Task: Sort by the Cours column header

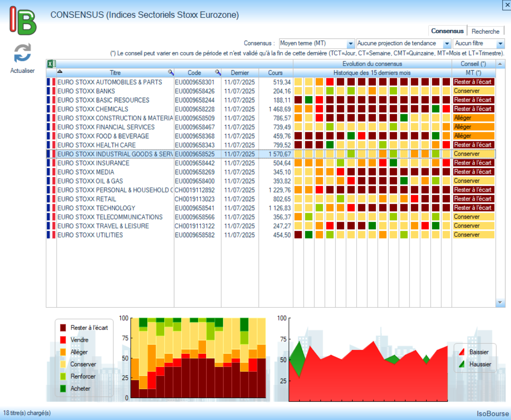Action: [x=275, y=73]
